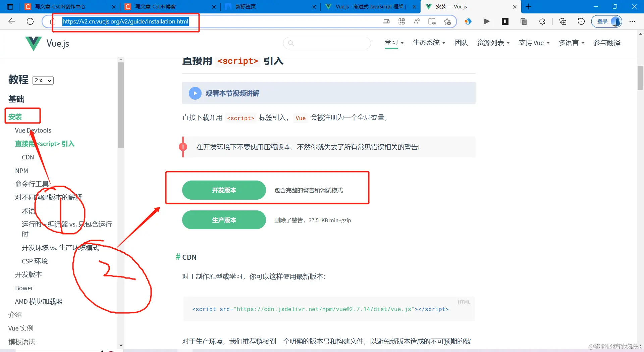Open the browser Extensions puzzle icon
Image resolution: width=644 pixels, height=352 pixels.
tap(542, 21)
